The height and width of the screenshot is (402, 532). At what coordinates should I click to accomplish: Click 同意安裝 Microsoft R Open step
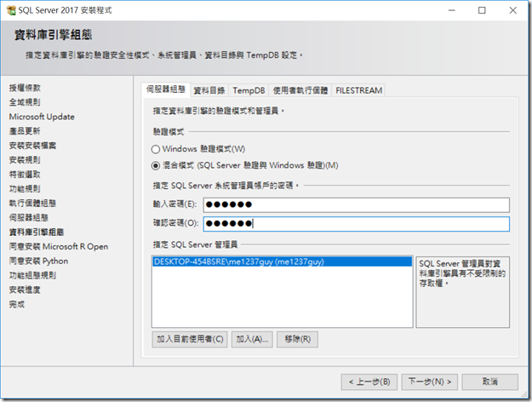click(x=59, y=246)
